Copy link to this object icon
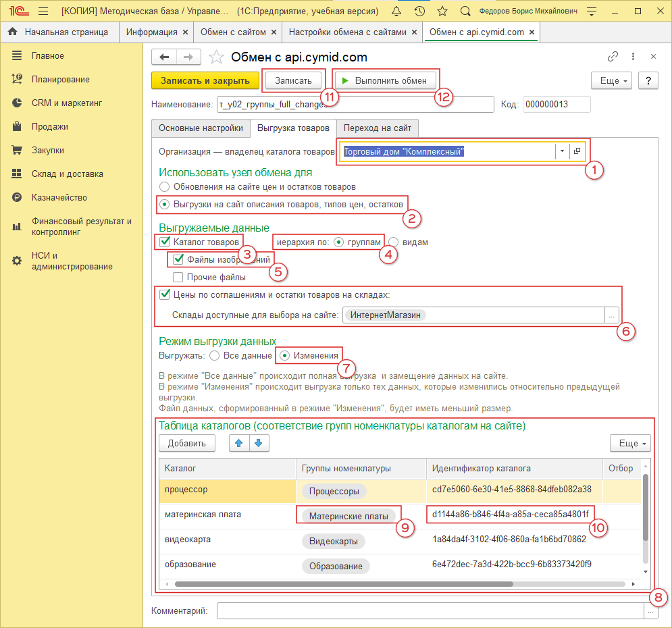 pyautogui.click(x=613, y=57)
